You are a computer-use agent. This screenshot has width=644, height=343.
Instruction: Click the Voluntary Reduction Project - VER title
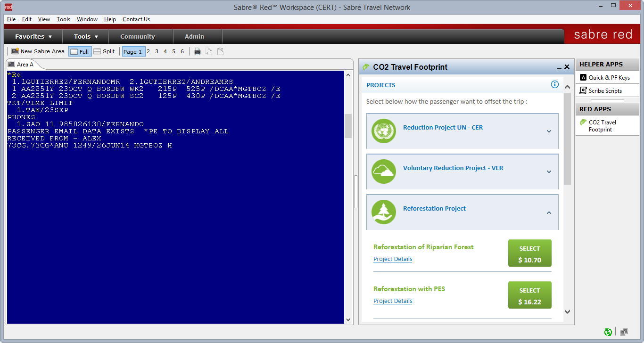click(x=453, y=168)
